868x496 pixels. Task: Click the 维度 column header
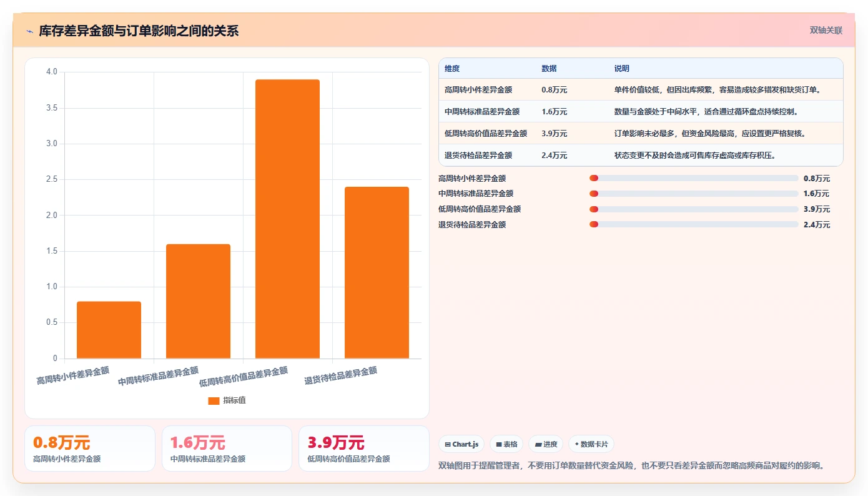[x=452, y=69]
